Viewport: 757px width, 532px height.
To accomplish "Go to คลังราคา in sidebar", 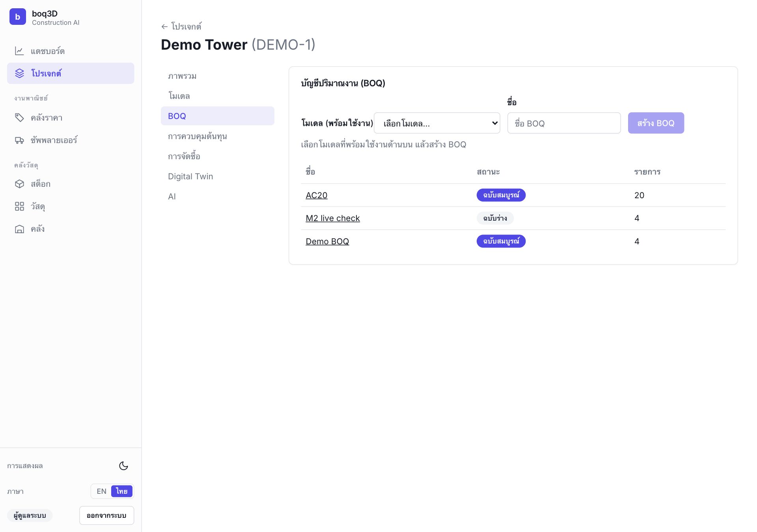I will (71, 117).
